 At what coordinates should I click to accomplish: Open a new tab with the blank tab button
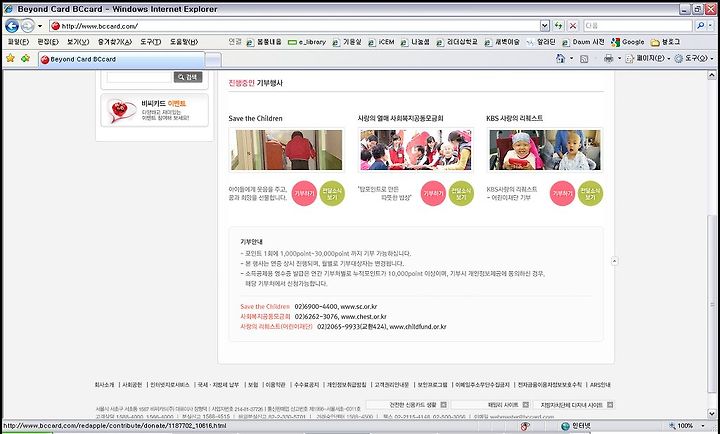213,60
